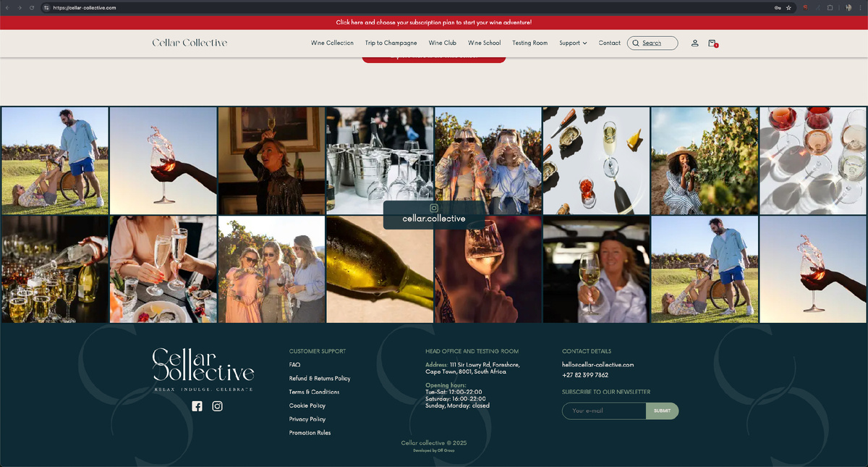This screenshot has height=467, width=868.
Task: Open the Cookie Policy link
Action: click(307, 405)
